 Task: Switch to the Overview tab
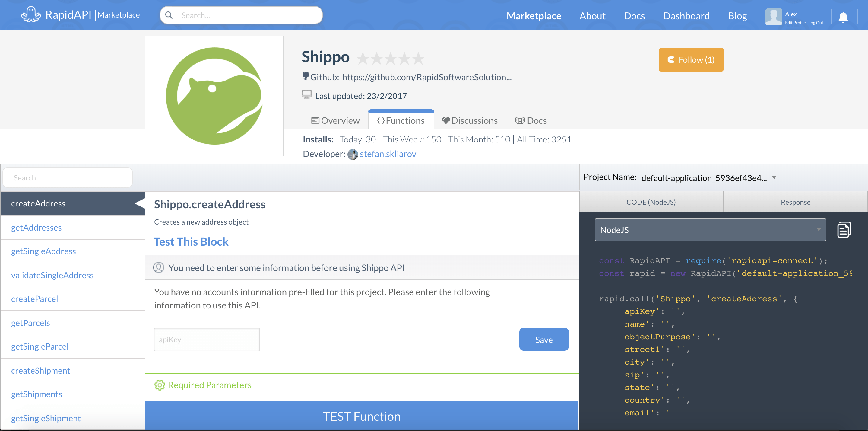[335, 120]
